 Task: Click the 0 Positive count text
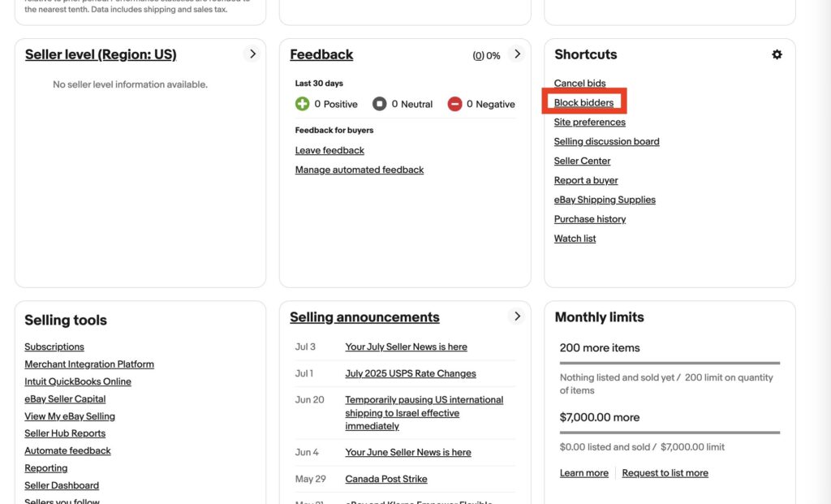click(336, 105)
